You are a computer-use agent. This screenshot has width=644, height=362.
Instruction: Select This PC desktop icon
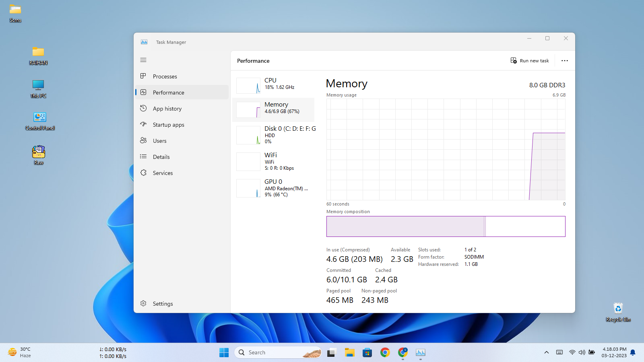38,88
